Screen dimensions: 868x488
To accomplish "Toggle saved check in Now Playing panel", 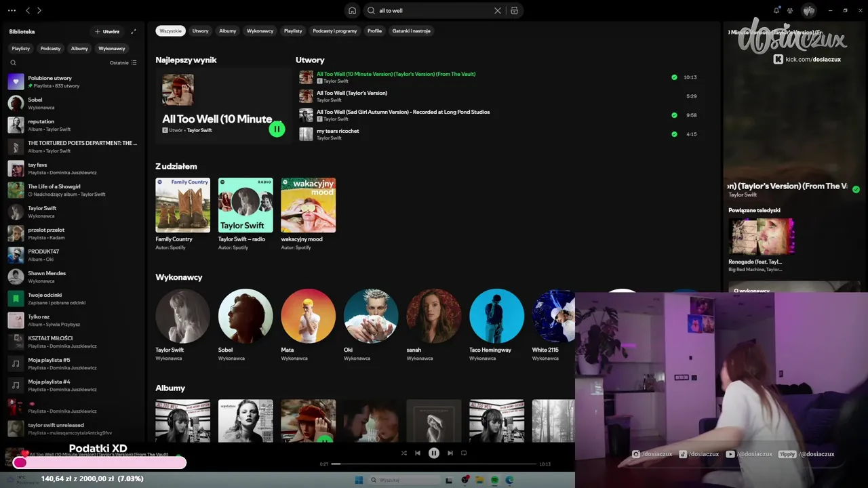I will 856,190.
